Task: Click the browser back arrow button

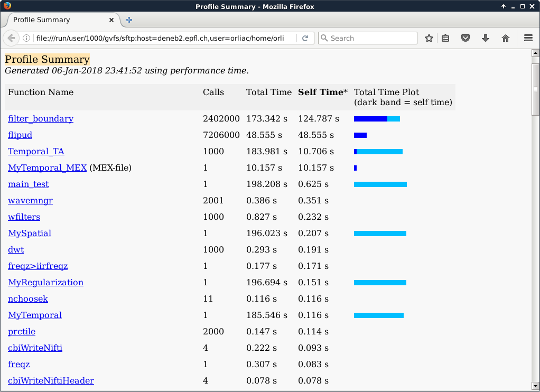Action: pyautogui.click(x=11, y=38)
